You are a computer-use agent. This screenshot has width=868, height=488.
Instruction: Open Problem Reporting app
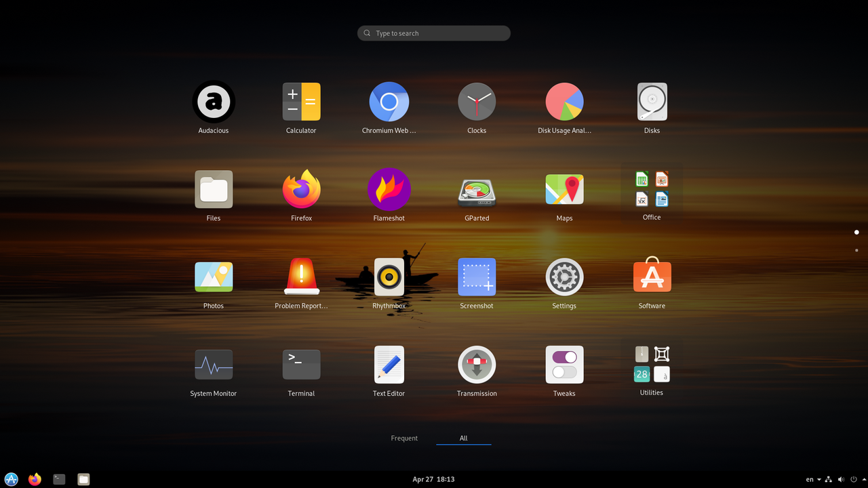coord(301,277)
